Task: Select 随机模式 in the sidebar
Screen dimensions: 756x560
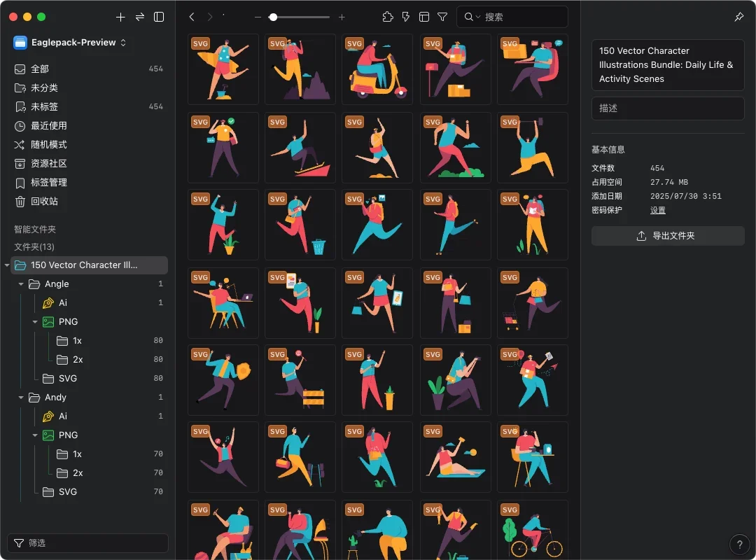Action: click(49, 145)
